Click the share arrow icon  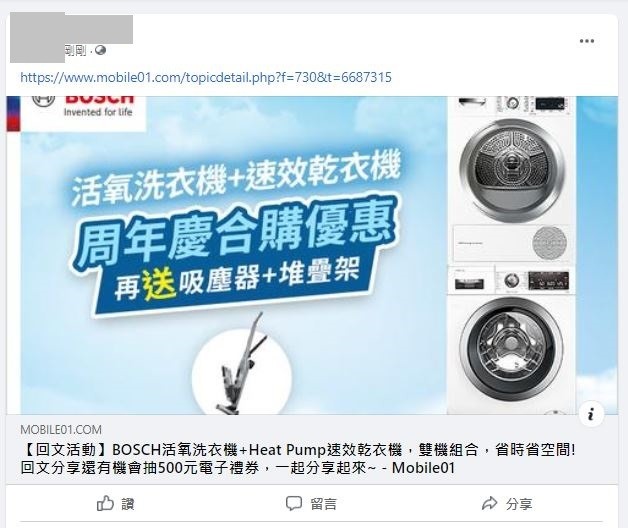[489, 503]
